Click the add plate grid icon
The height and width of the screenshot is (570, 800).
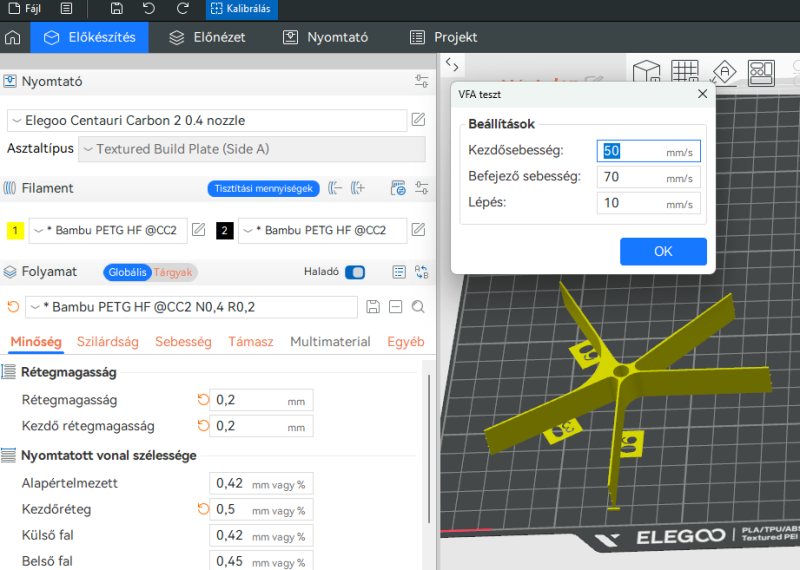[685, 72]
